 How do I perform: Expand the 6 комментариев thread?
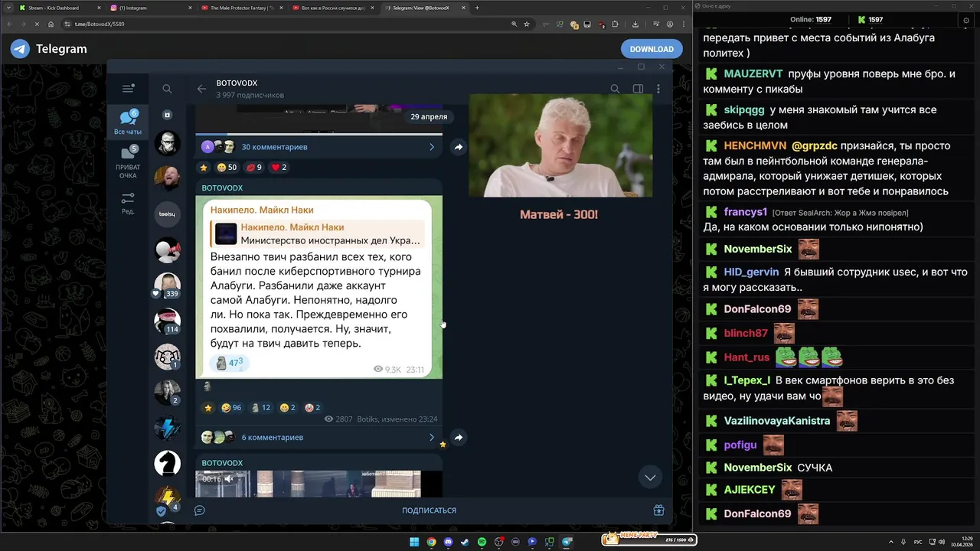[318, 437]
